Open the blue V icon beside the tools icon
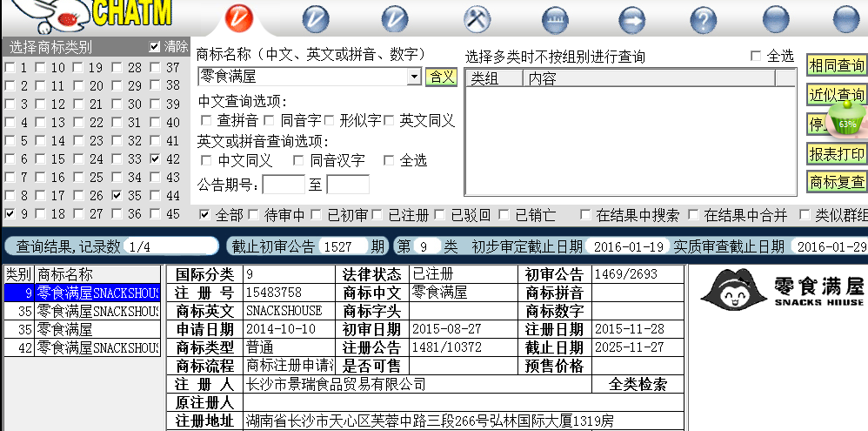The height and width of the screenshot is (431, 868). 395,19
